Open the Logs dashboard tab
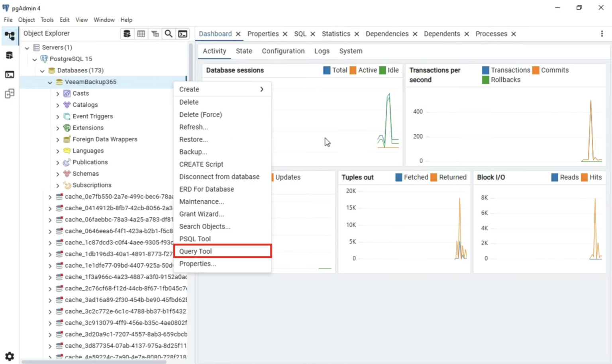 322,51
